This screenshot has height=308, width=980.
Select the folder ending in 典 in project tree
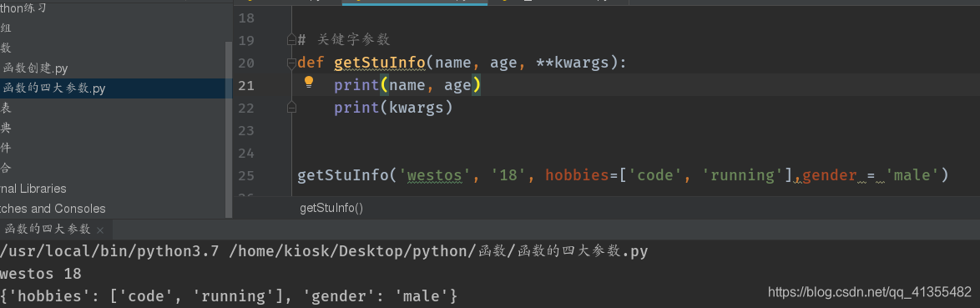6,128
